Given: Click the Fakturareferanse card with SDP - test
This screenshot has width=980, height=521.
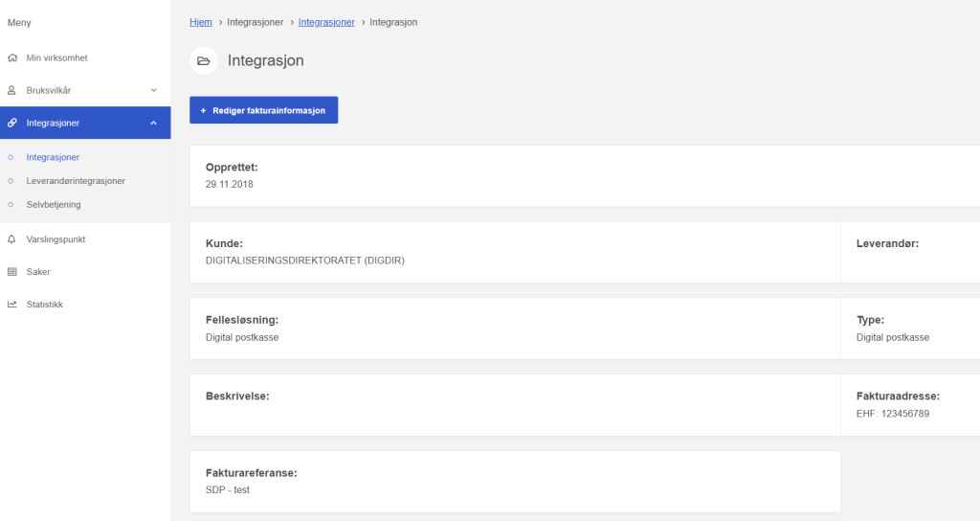Looking at the screenshot, I should pos(515,482).
